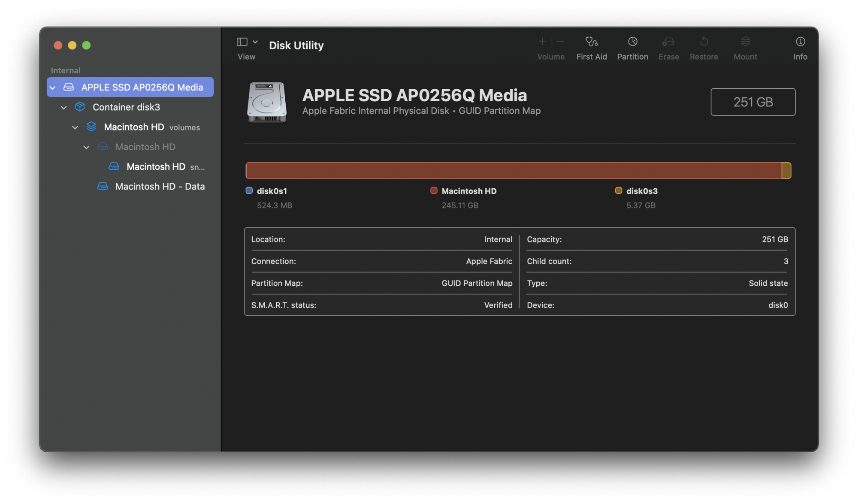Image resolution: width=858 pixels, height=504 pixels.
Task: Collapse the Container disk3 chevron
Action: point(64,107)
